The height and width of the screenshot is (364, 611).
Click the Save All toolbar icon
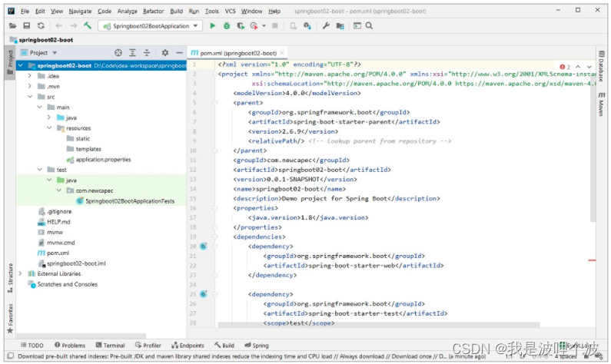[x=26, y=26]
